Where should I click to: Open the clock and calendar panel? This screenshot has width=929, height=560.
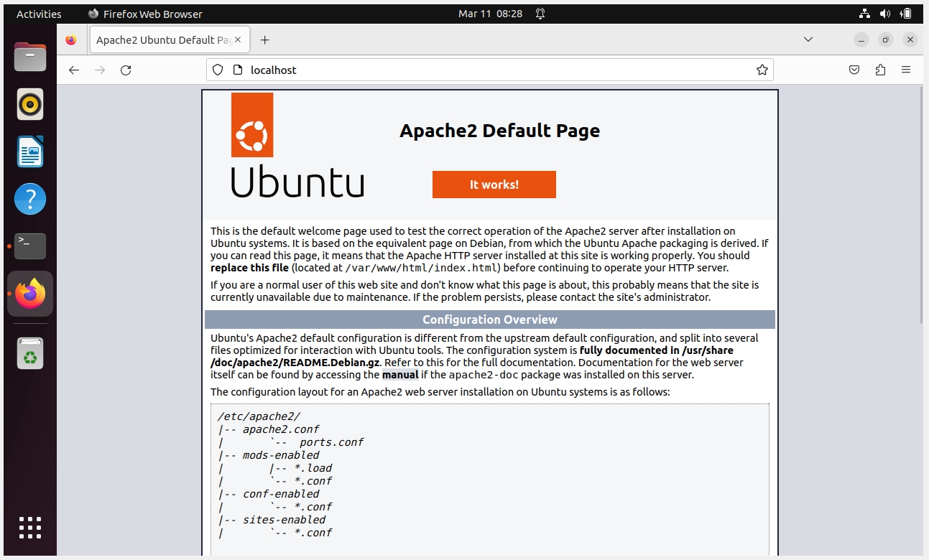coord(490,14)
